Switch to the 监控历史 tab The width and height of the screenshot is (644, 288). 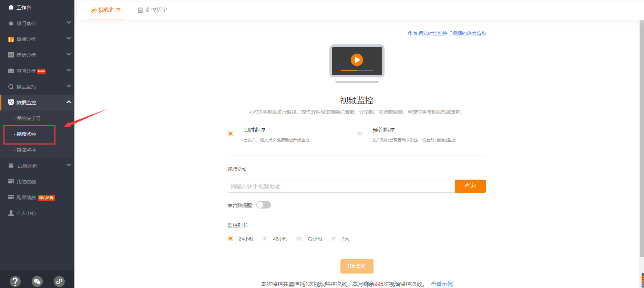click(153, 10)
